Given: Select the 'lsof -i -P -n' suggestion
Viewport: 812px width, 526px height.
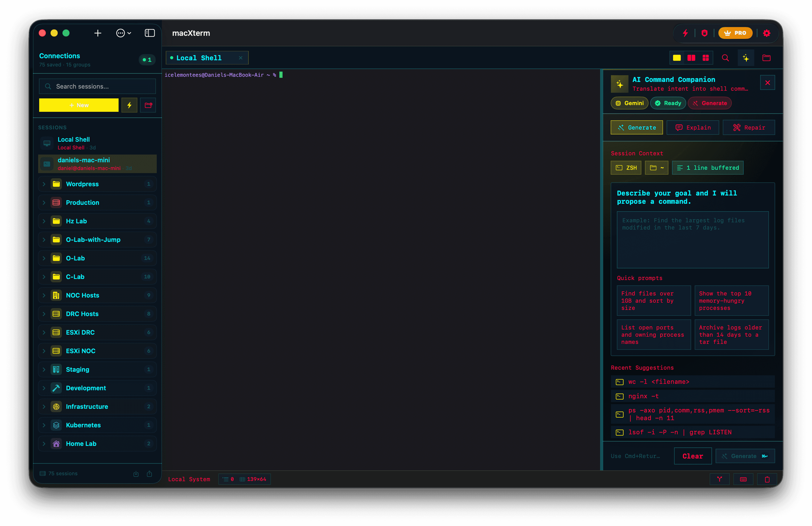Looking at the screenshot, I should 693,432.
